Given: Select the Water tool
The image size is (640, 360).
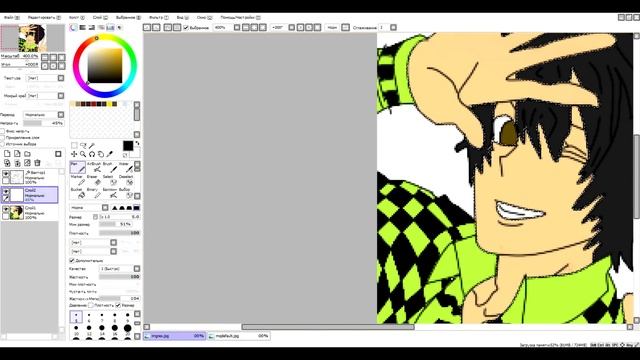Looking at the screenshot, I should tap(125, 167).
